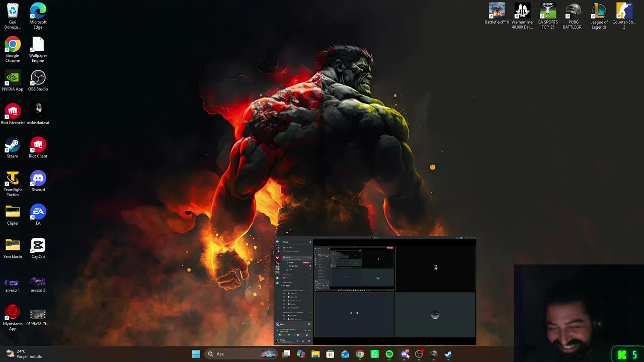Image resolution: width=644 pixels, height=362 pixels.
Task: Click the Discord window preview thumbnail
Action: [x=375, y=290]
